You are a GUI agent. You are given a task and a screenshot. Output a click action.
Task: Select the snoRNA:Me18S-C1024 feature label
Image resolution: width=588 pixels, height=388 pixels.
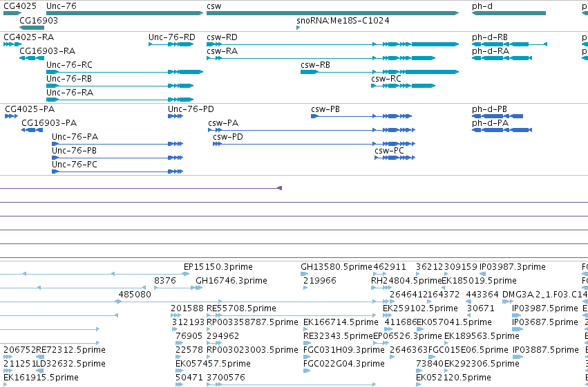coord(343,20)
